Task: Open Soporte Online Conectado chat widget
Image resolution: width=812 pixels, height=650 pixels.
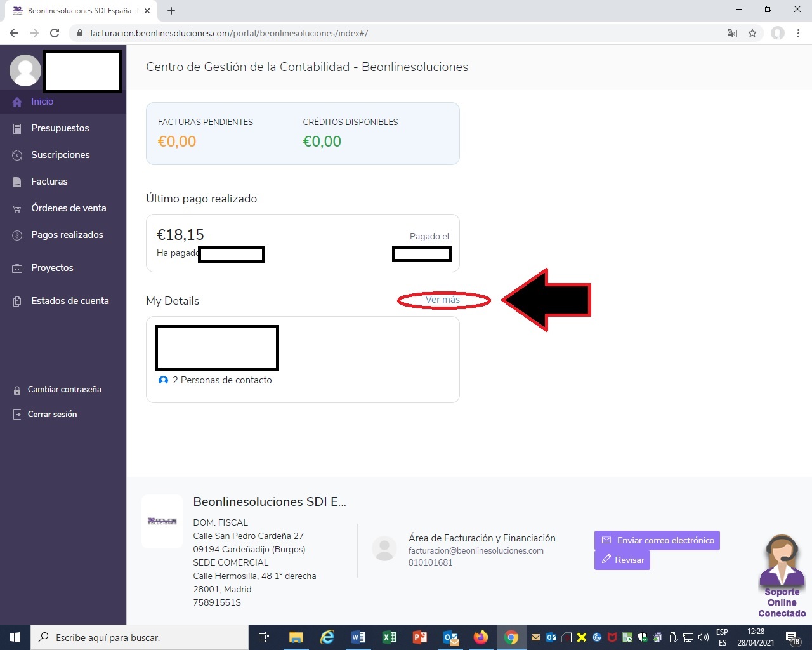Action: (x=782, y=576)
